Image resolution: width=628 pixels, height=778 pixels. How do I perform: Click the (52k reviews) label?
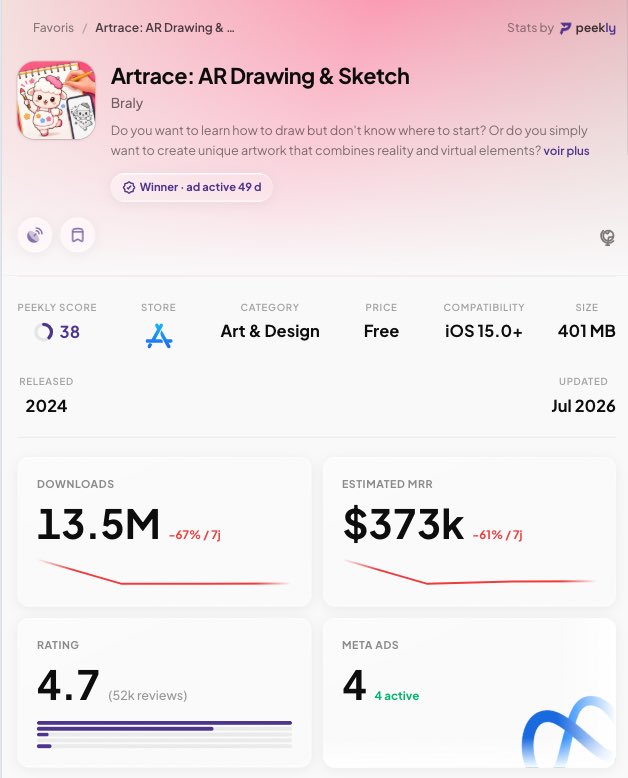(x=148, y=696)
